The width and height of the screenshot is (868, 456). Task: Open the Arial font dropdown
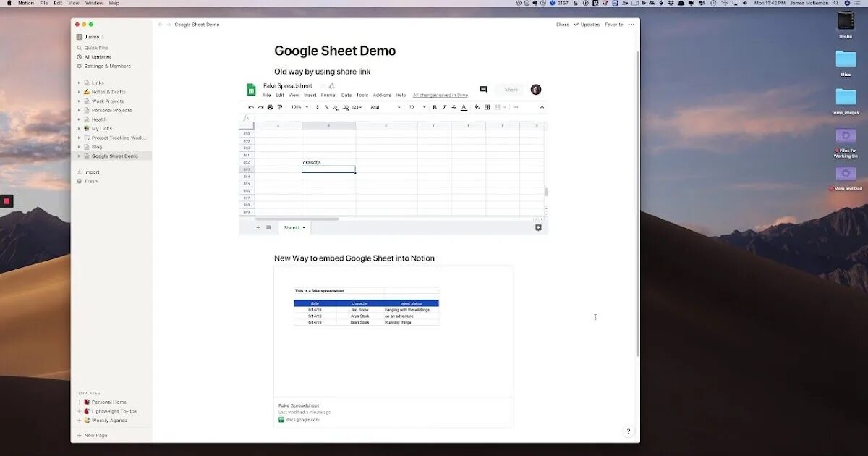[x=385, y=107]
